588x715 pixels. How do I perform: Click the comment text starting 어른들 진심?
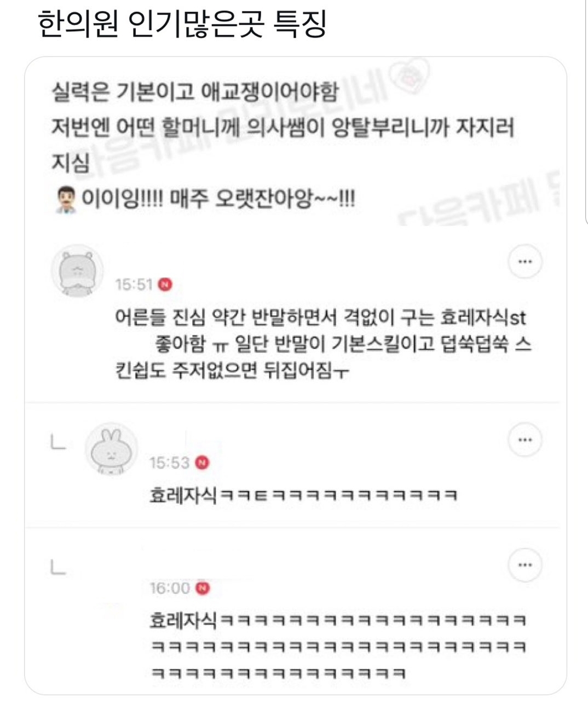pyautogui.click(x=323, y=344)
